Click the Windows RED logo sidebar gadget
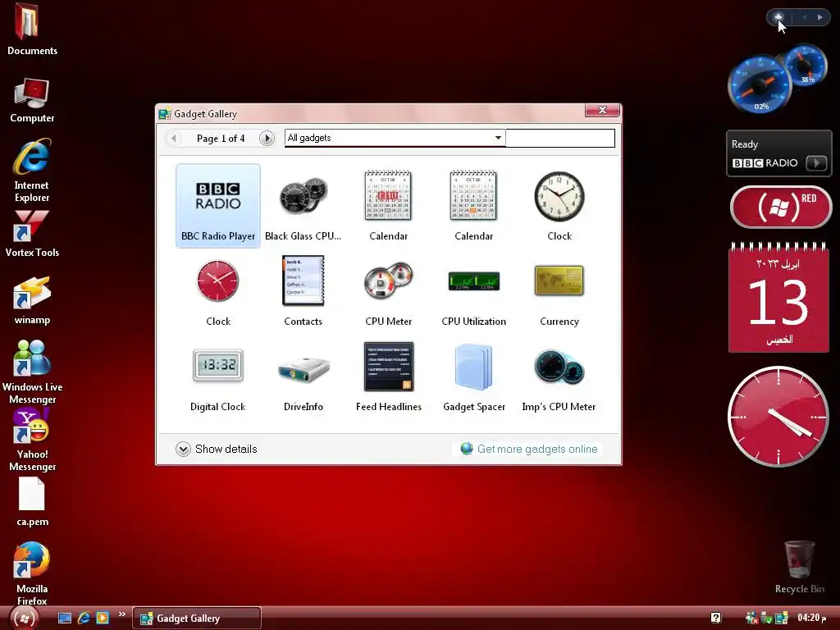840x630 pixels. [781, 207]
